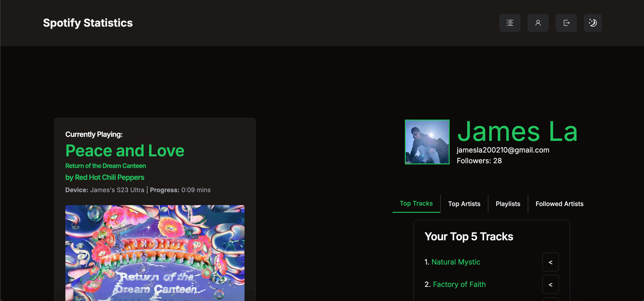Click the album cover artwork
The height and width of the screenshot is (301, 644).
tap(155, 253)
